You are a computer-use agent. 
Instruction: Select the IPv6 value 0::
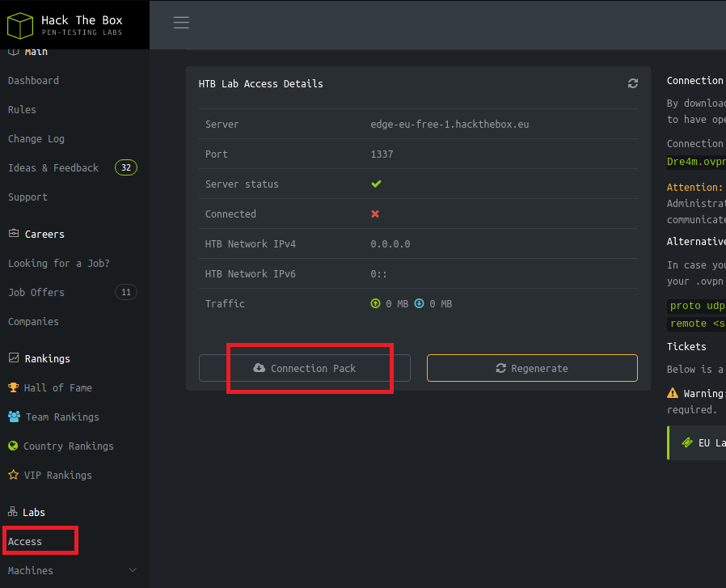pyautogui.click(x=378, y=274)
